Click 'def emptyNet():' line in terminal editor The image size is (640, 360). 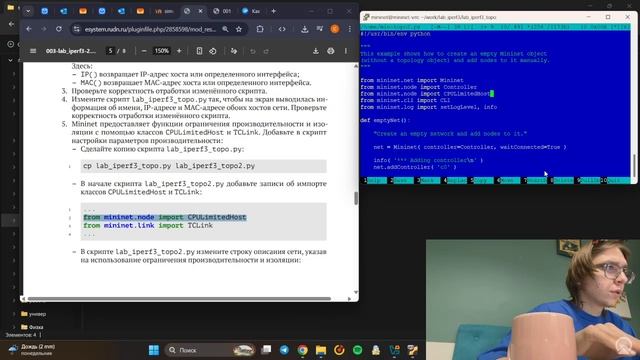tap(384, 120)
